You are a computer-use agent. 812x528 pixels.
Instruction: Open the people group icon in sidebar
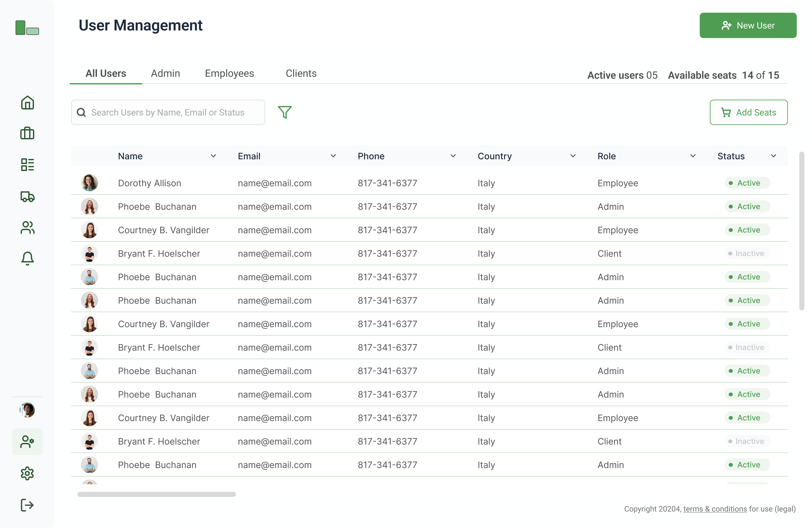(27, 228)
